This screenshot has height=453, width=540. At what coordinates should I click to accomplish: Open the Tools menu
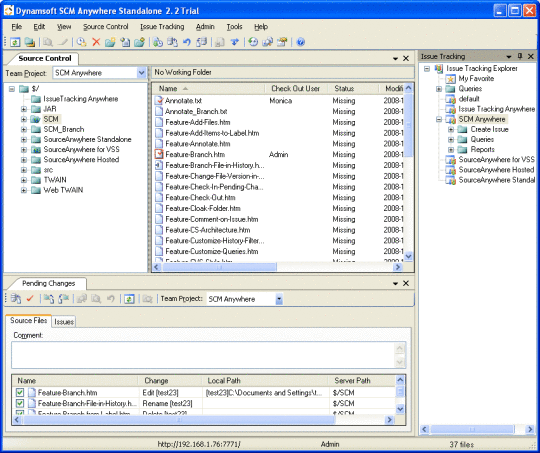234,27
